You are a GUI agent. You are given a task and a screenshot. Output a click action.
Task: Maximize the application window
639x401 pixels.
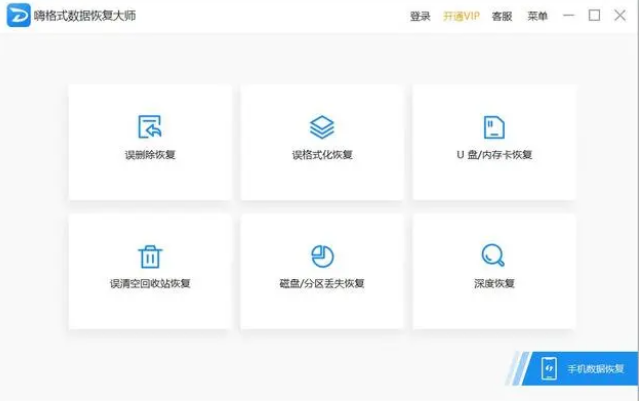pos(594,15)
